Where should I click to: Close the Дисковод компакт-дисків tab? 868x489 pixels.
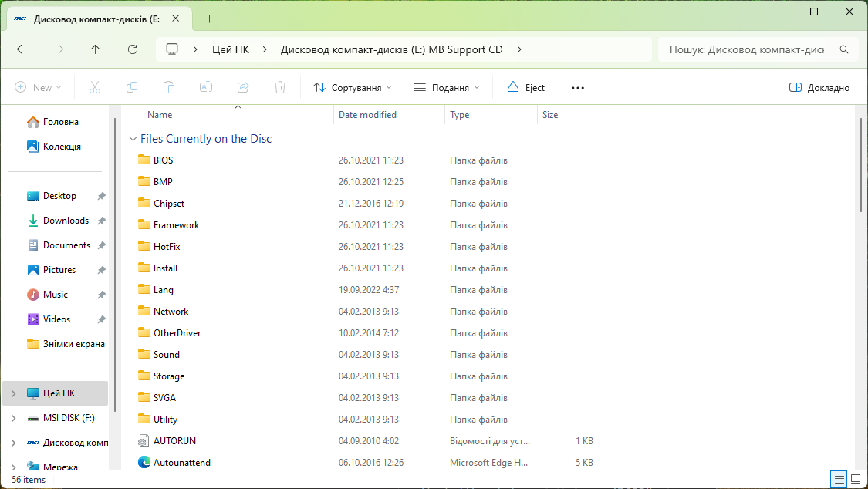tap(175, 19)
